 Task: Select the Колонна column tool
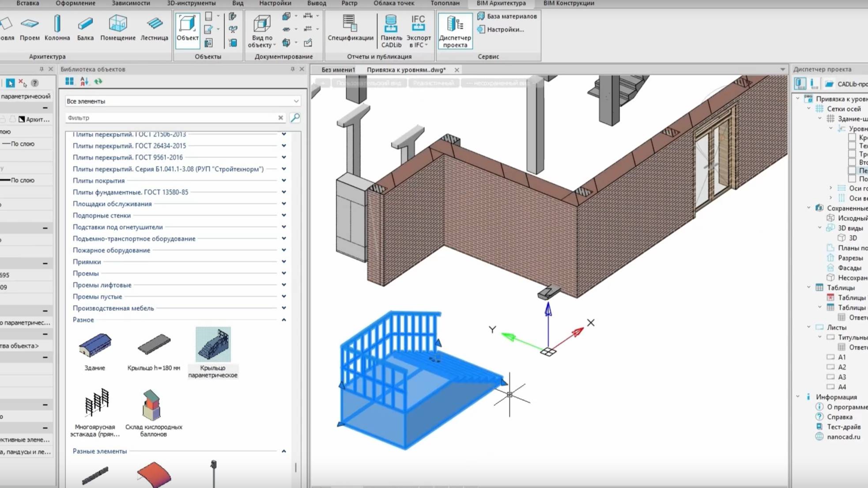click(x=57, y=28)
